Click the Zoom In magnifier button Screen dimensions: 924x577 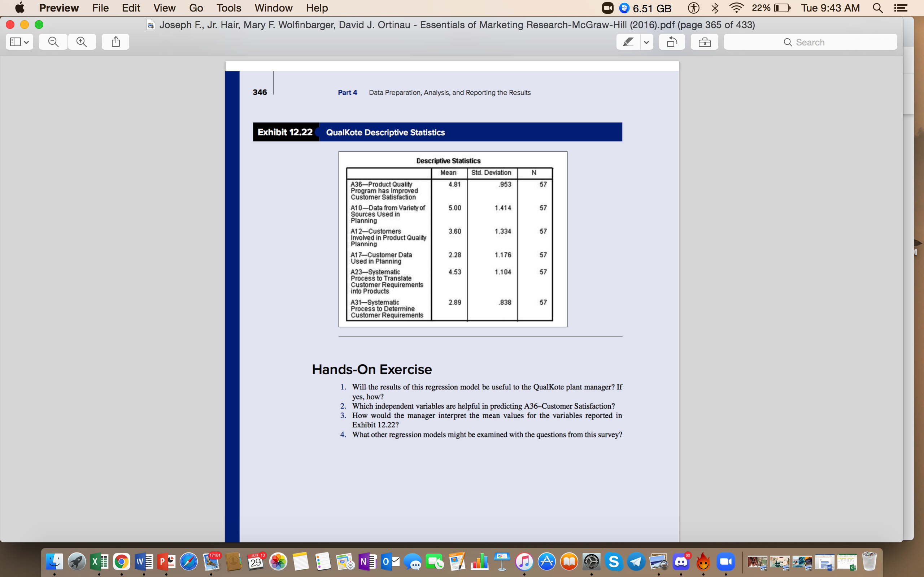pyautogui.click(x=82, y=42)
